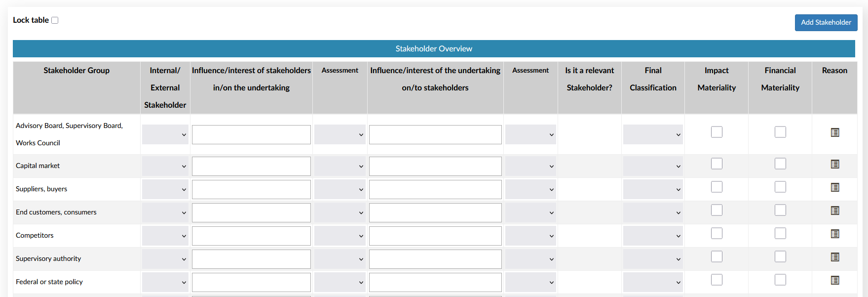Select the End customers, consumers row label
This screenshot has height=297, width=868.
tap(56, 212)
